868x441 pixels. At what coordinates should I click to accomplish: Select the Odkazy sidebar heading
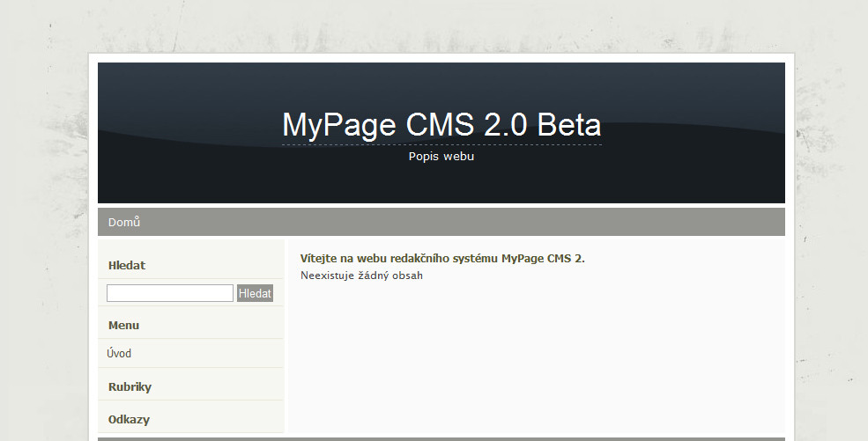click(129, 420)
